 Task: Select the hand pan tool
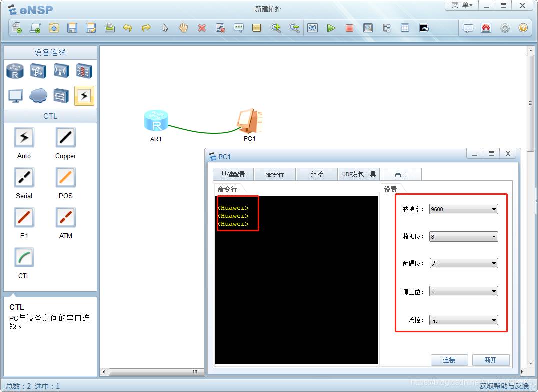point(184,28)
